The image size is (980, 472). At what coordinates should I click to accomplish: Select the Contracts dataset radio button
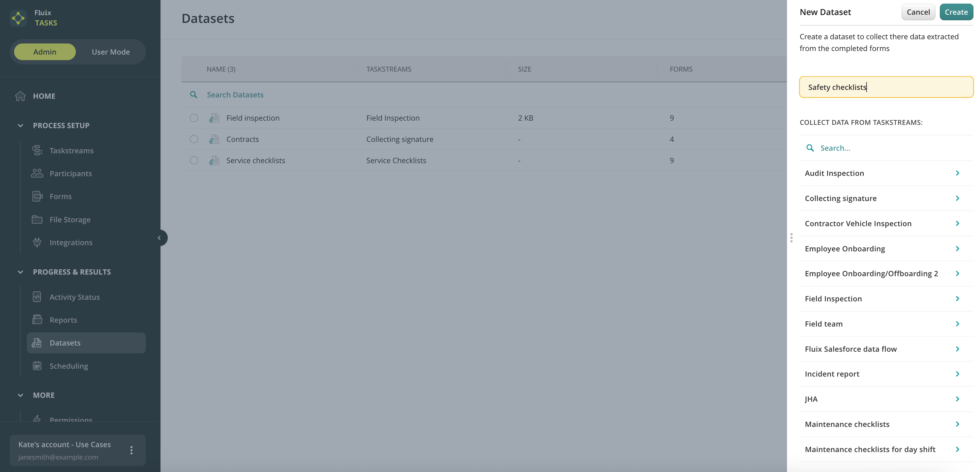tap(194, 139)
